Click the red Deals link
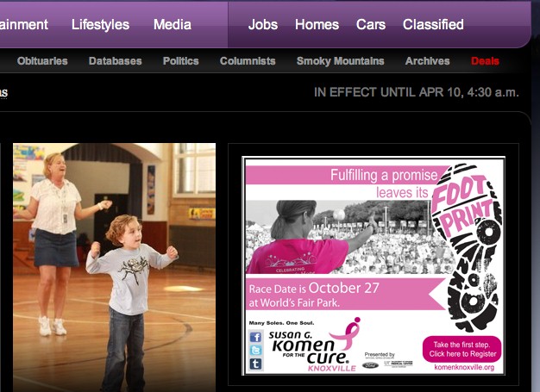This screenshot has height=392, width=540. pyautogui.click(x=485, y=61)
